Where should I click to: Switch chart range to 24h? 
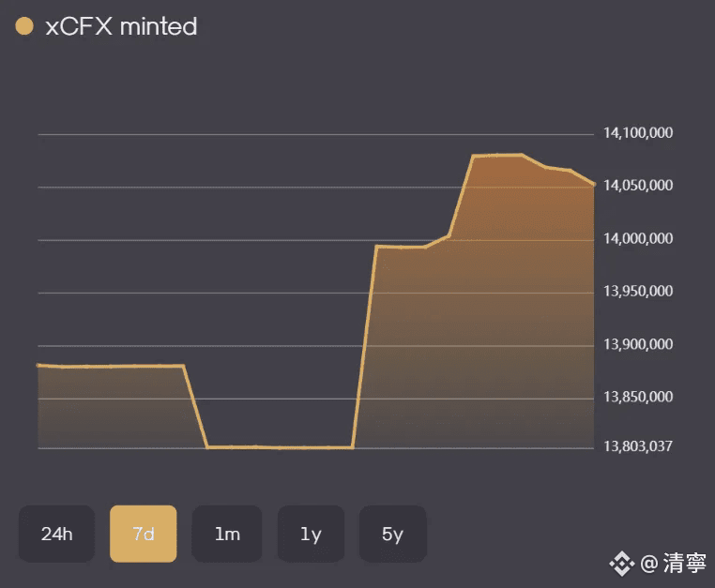56,534
